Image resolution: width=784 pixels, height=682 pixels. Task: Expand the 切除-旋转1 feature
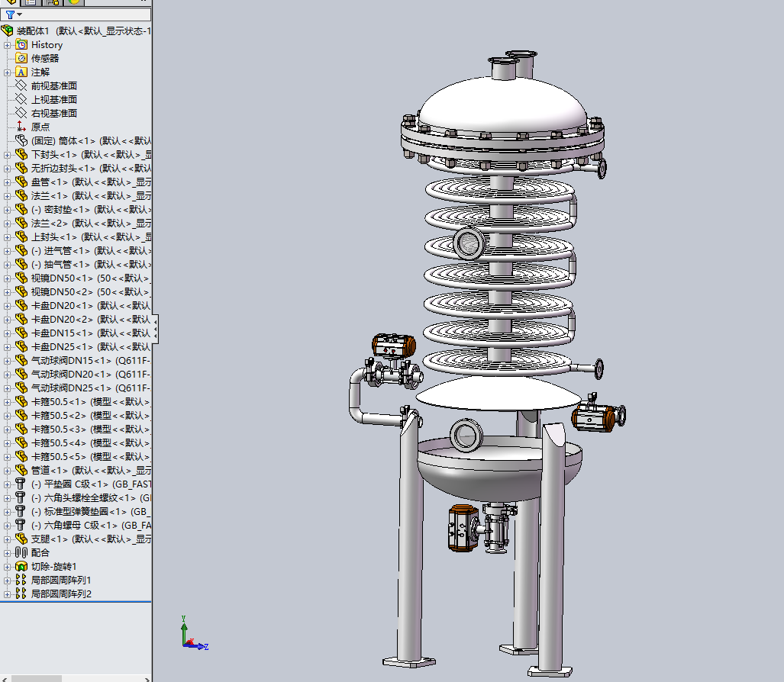7,567
